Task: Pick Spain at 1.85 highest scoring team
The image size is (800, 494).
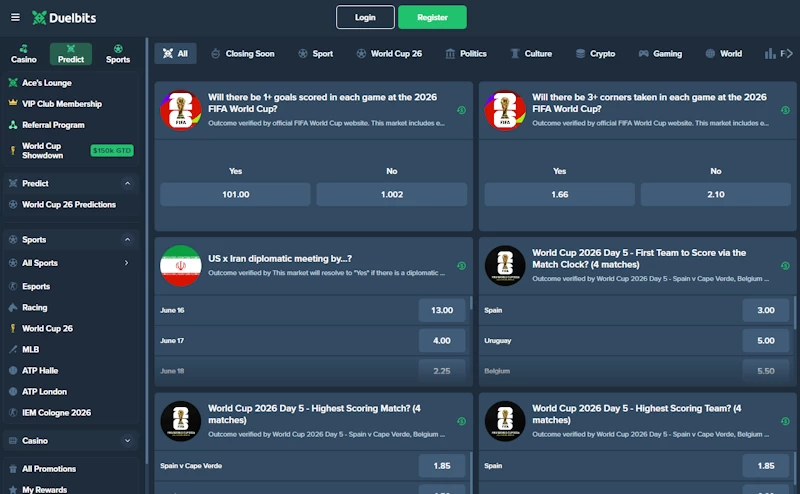Action: pyautogui.click(x=766, y=466)
